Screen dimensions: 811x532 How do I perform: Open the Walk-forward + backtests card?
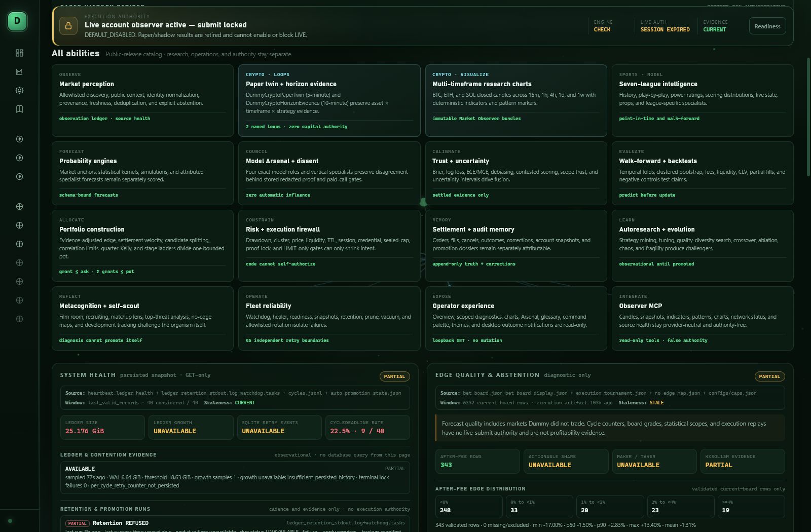point(703,173)
